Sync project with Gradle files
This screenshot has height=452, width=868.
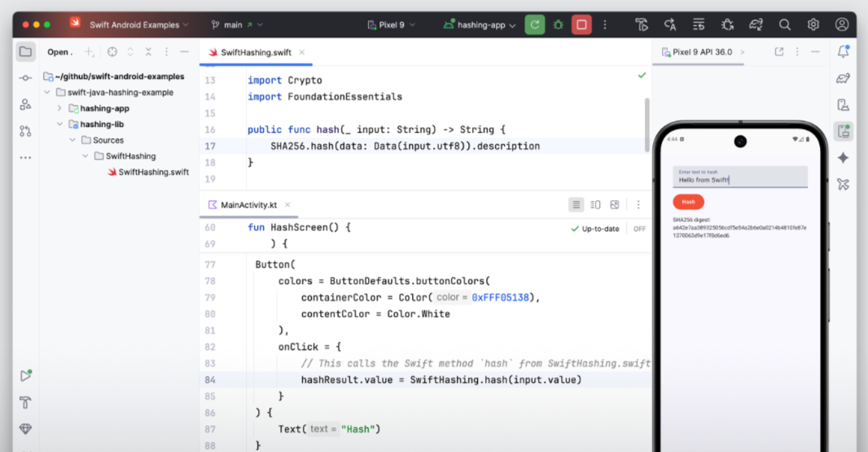[x=756, y=24]
